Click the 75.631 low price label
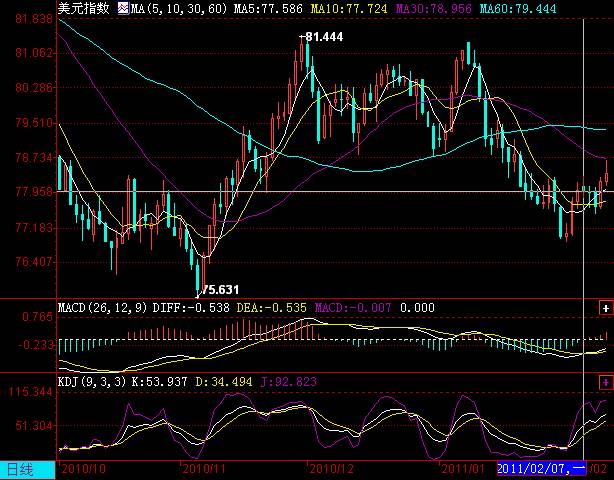 (x=220, y=290)
